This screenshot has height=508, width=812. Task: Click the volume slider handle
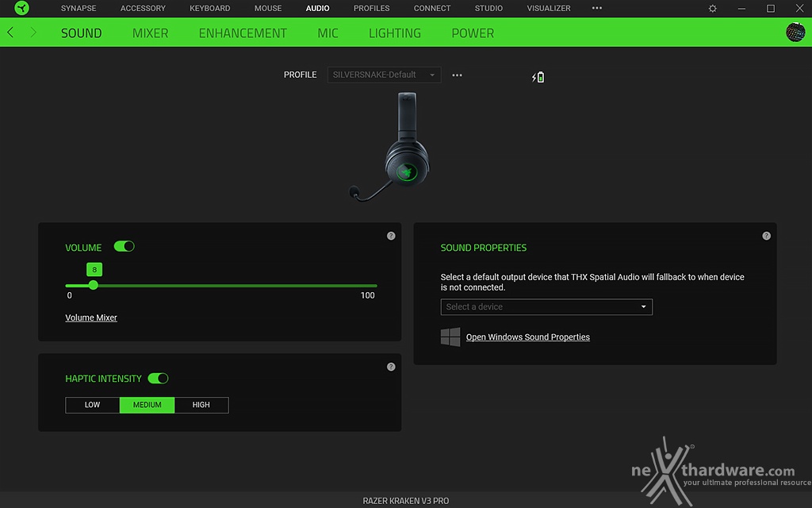tap(94, 285)
